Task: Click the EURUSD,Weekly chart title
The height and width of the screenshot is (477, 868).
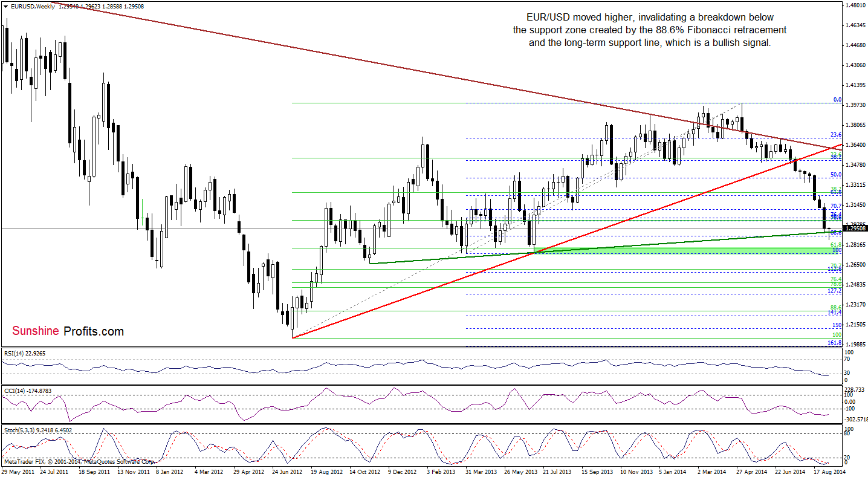Action: (32, 6)
